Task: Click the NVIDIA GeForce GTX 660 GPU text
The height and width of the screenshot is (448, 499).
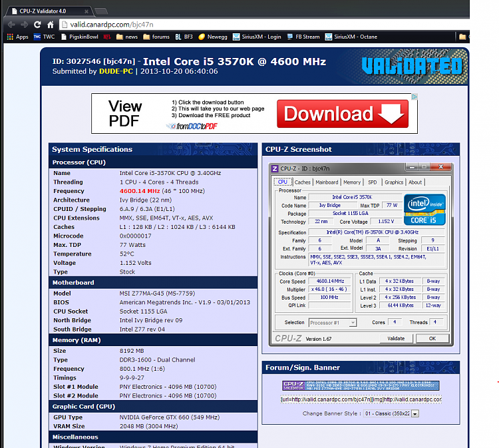Action: pos(169,417)
